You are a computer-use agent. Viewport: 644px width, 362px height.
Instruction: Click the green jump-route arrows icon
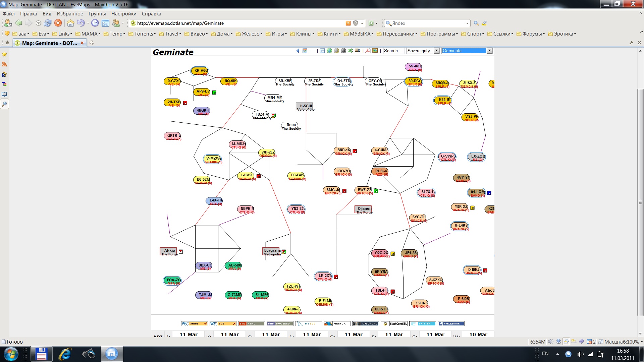(350, 51)
